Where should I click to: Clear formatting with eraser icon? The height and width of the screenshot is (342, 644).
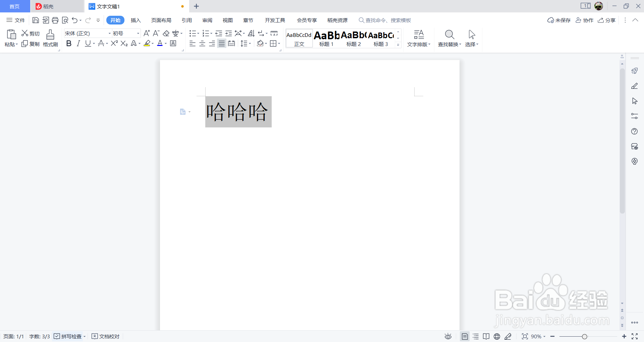[x=166, y=33]
